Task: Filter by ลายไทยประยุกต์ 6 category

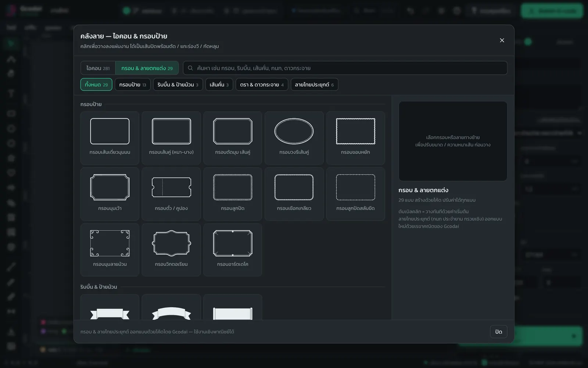Action: coord(315,85)
